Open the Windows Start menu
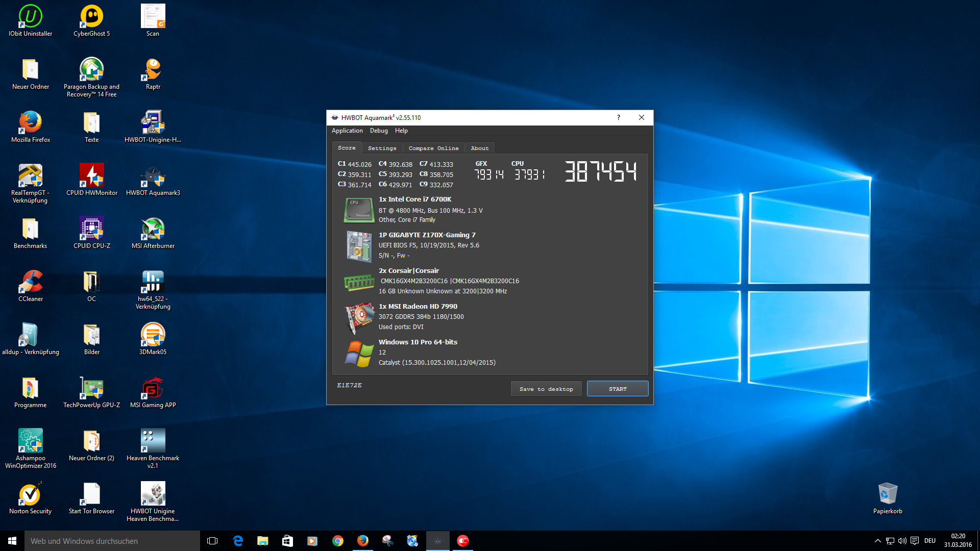Image resolution: width=980 pixels, height=551 pixels. 12,541
